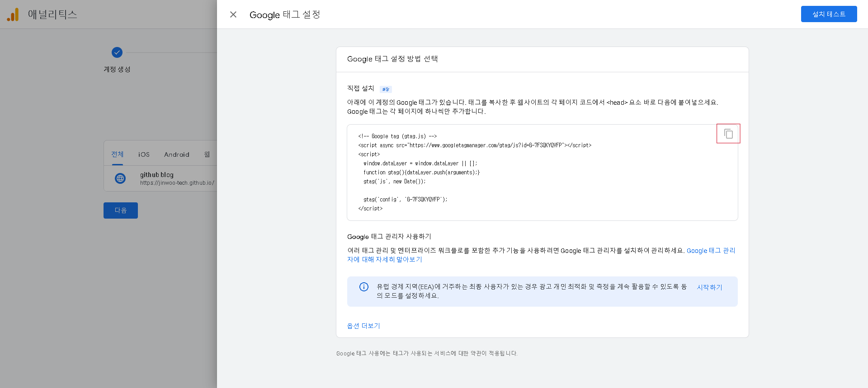
Task: Click the window.dataLayer line in the code
Action: (420, 163)
